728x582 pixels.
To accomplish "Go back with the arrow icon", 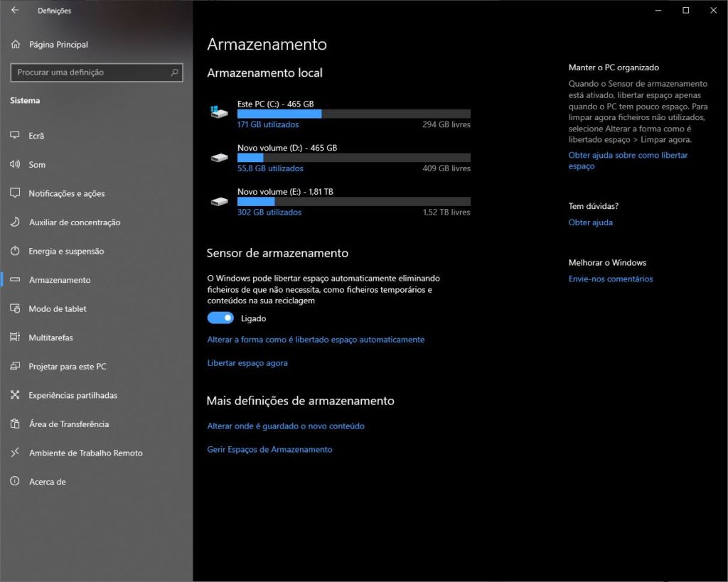I will click(x=15, y=10).
